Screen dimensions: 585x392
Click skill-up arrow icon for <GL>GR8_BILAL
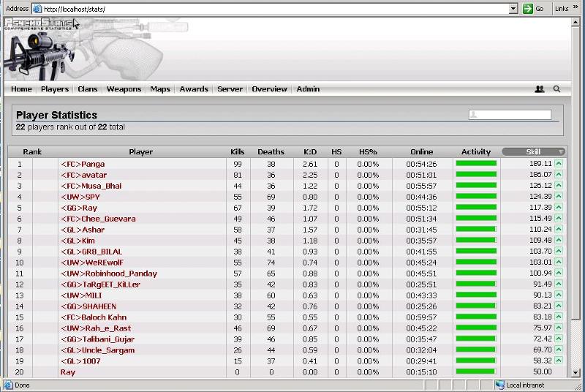559,251
